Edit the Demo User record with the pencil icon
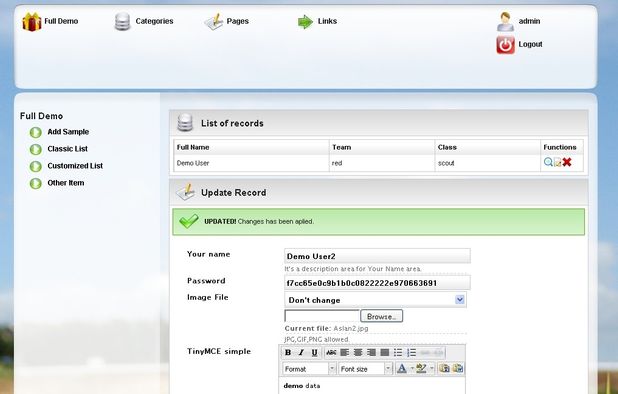The width and height of the screenshot is (618, 394). coord(558,162)
